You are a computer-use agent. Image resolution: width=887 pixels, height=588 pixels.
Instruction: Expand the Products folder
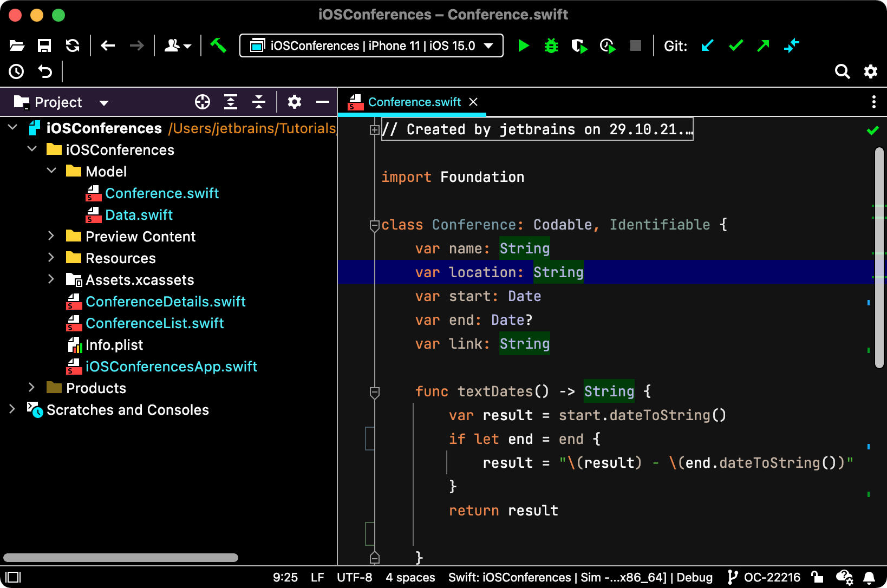click(x=31, y=388)
